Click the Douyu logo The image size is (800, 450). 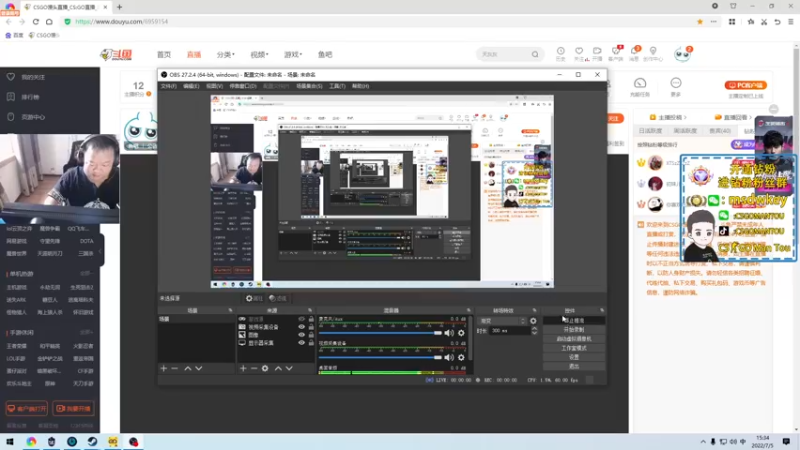click(x=116, y=55)
